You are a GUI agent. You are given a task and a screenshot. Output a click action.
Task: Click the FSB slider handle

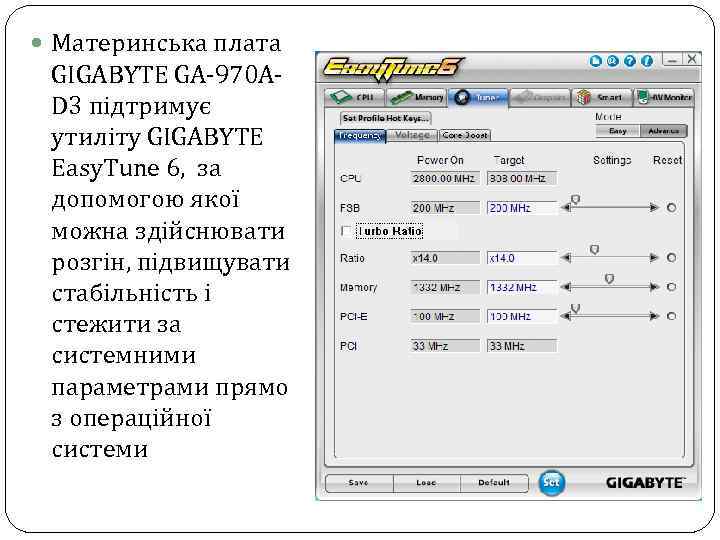click(x=576, y=200)
